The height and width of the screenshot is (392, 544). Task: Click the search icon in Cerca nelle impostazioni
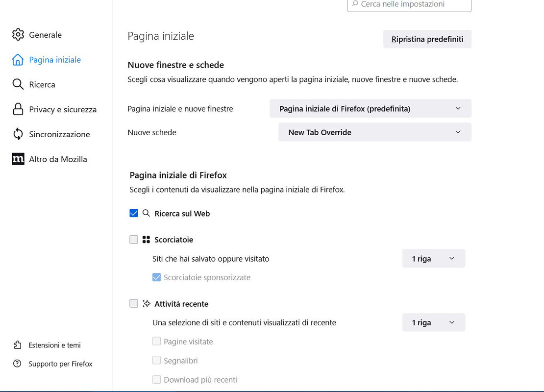click(355, 4)
